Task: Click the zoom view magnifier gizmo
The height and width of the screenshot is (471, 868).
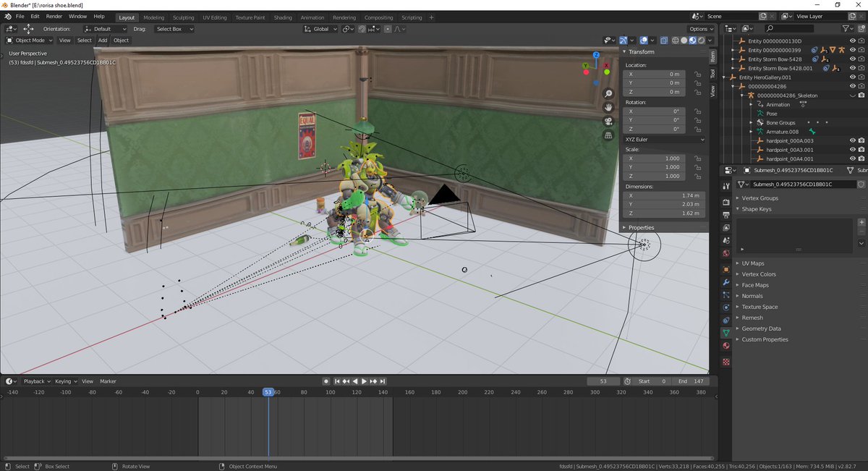Action: click(608, 94)
